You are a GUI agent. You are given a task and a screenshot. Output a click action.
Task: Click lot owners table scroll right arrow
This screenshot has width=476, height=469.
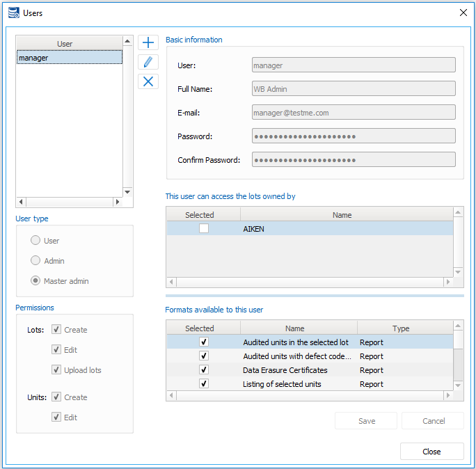point(448,282)
